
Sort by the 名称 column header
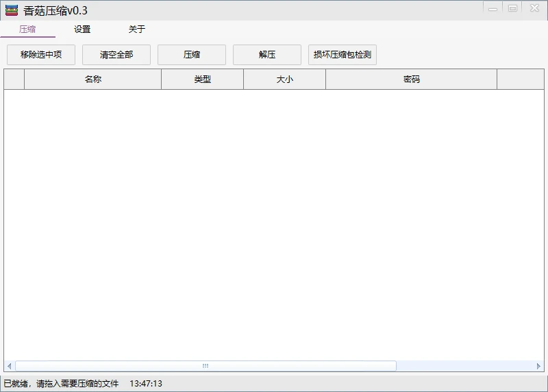tap(93, 79)
